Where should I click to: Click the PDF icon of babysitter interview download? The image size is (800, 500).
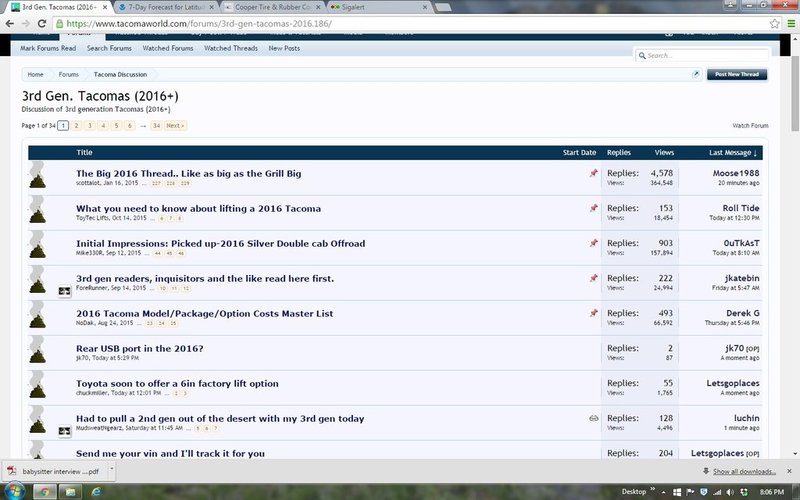tap(11, 471)
